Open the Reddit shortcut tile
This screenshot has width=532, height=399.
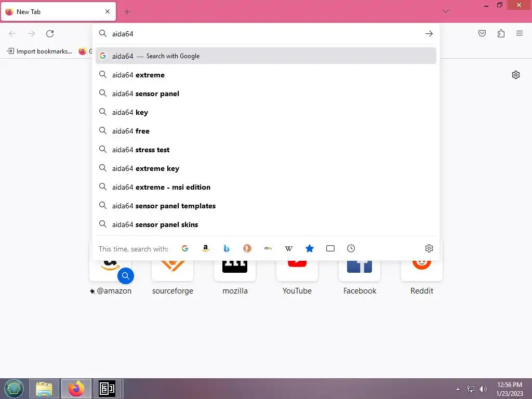[x=422, y=271]
